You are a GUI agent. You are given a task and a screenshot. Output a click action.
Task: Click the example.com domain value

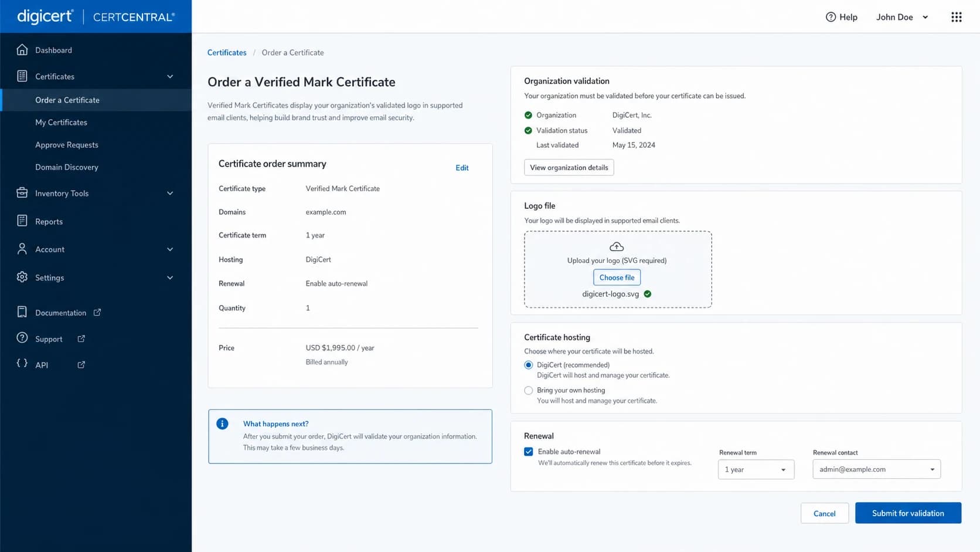[326, 212]
